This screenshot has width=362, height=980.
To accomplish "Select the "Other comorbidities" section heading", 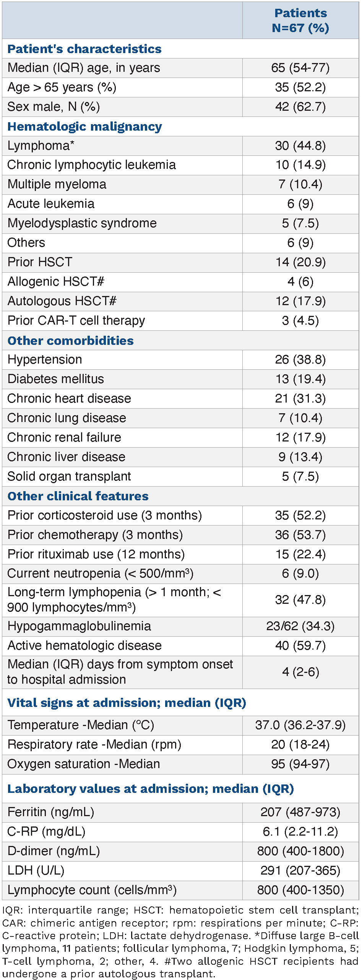I will click(x=70, y=341).
